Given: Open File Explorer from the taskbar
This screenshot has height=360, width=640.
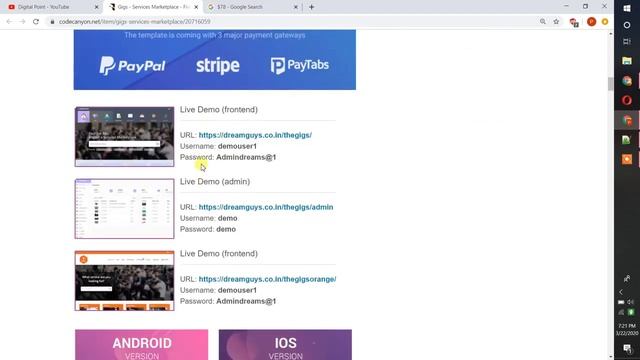Looking at the screenshot, I should (627, 61).
